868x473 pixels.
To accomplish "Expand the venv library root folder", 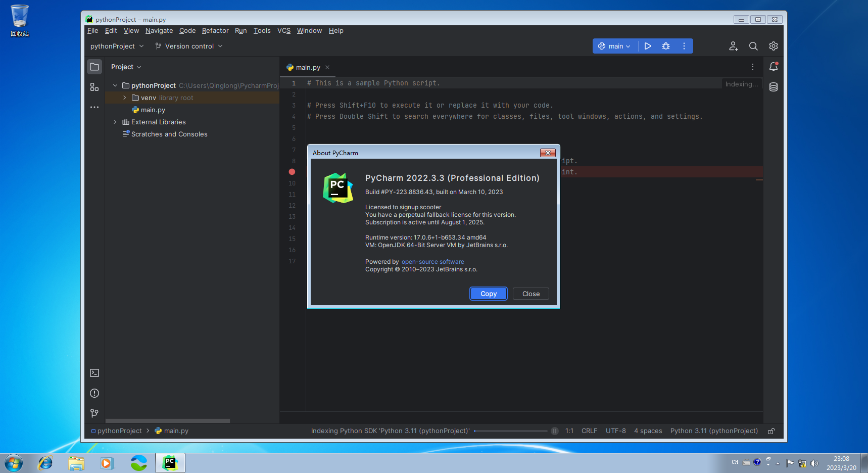I will 124,98.
